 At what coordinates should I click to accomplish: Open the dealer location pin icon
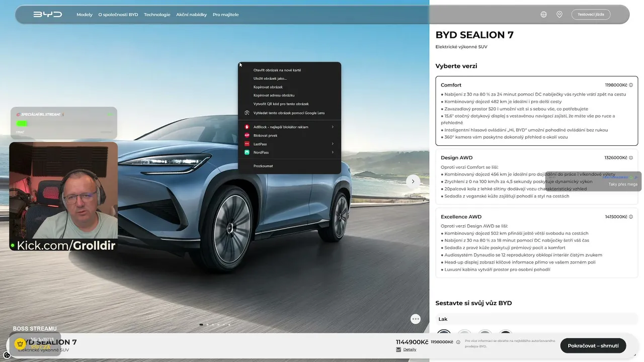tap(559, 15)
